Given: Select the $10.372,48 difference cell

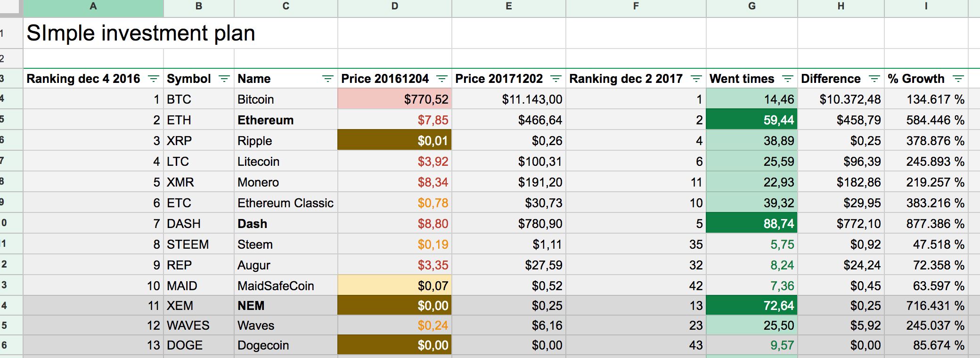Looking at the screenshot, I should click(841, 99).
